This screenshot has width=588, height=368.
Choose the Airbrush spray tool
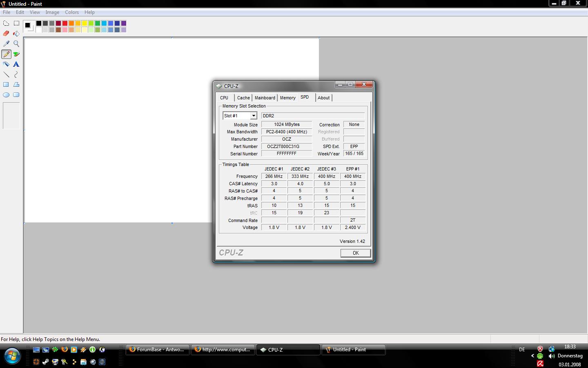pyautogui.click(x=6, y=64)
